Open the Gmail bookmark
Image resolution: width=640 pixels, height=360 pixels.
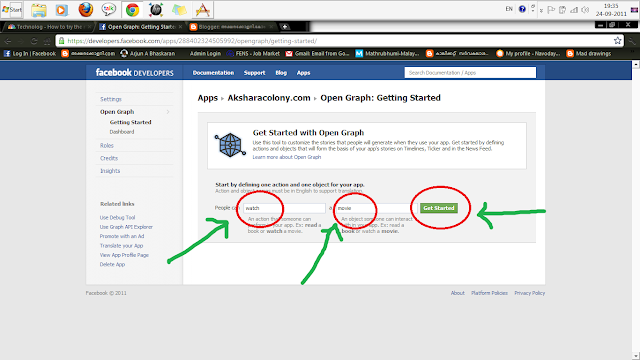(318, 53)
